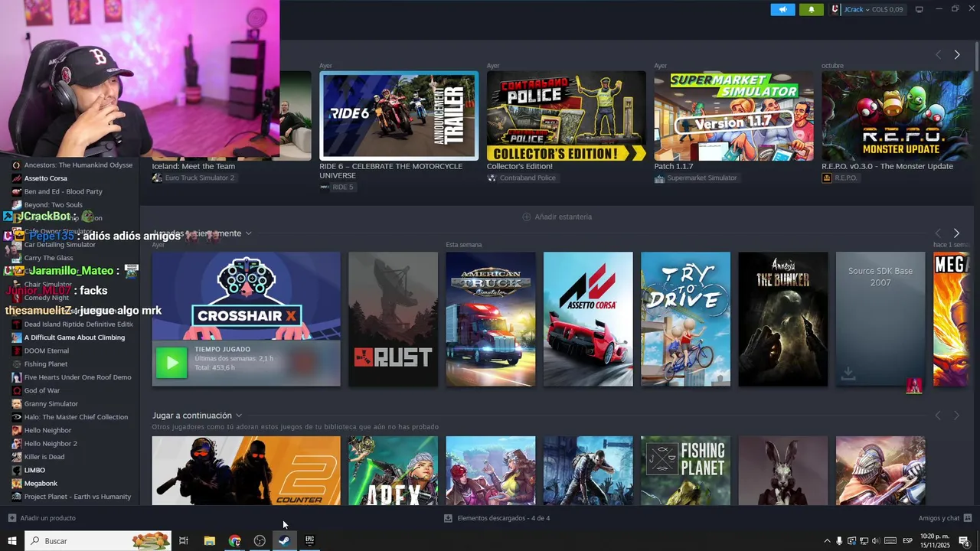Open the taskbar volume speaker icon
This screenshot has width=980, height=551.
[x=875, y=541]
